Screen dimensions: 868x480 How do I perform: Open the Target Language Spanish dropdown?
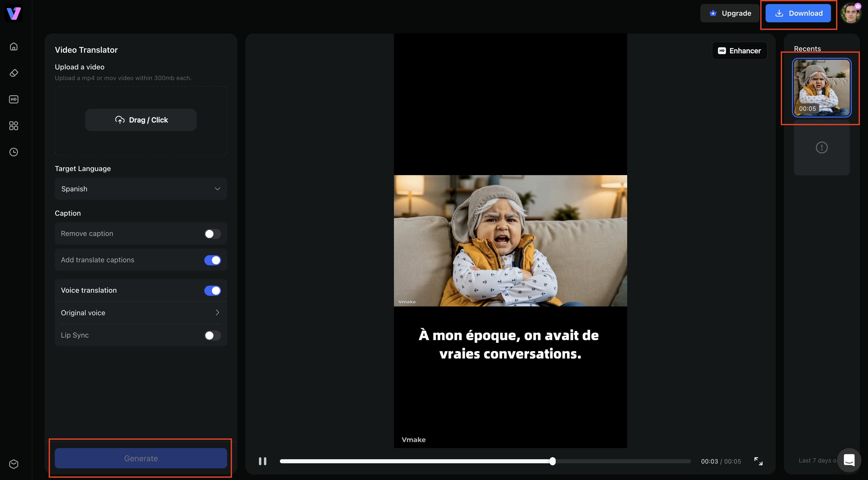[x=141, y=189]
